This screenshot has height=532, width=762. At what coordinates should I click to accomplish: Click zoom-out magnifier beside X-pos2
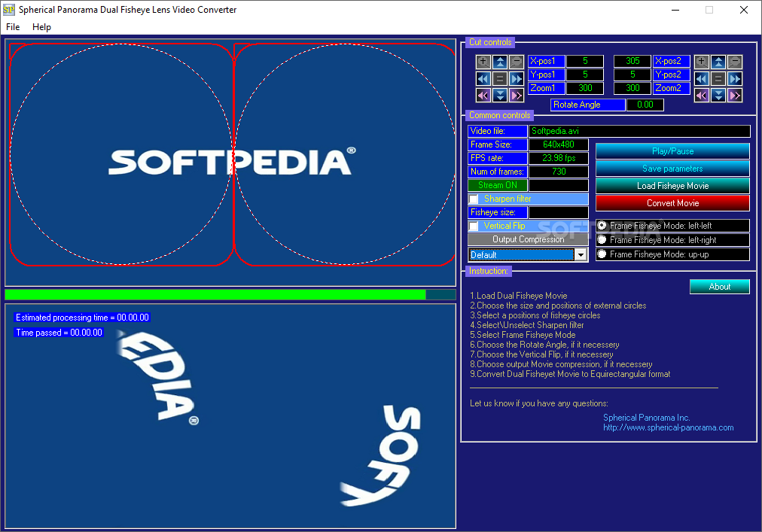735,62
